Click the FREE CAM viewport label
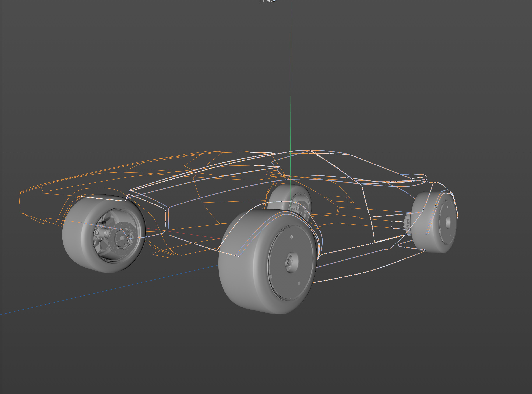 point(266,1)
